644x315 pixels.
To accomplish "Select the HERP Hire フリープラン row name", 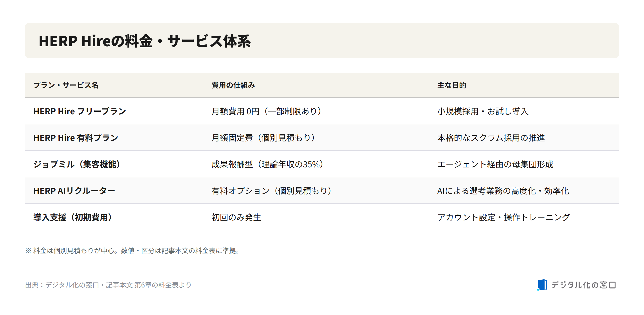I will click(x=80, y=111).
